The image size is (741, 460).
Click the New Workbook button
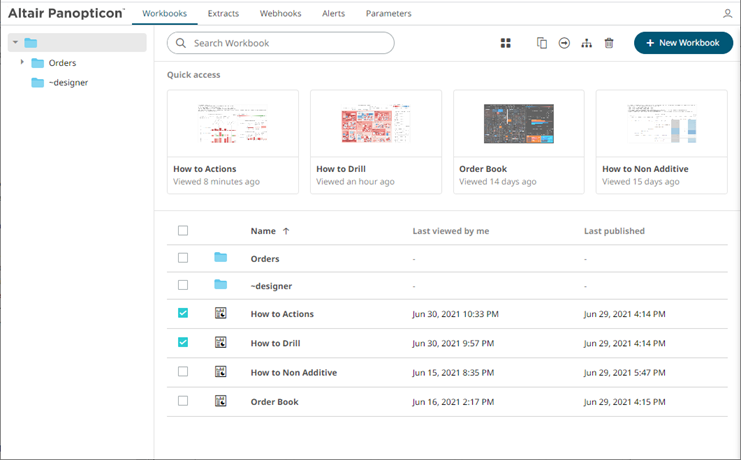(683, 43)
